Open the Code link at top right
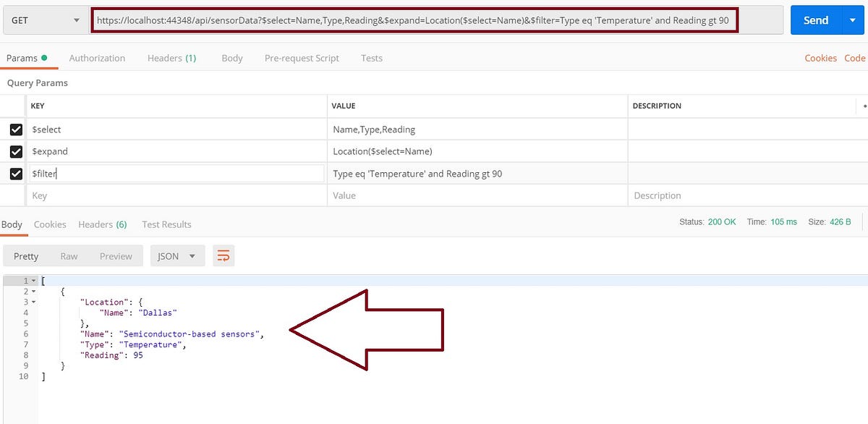The height and width of the screenshot is (424, 868). [855, 58]
